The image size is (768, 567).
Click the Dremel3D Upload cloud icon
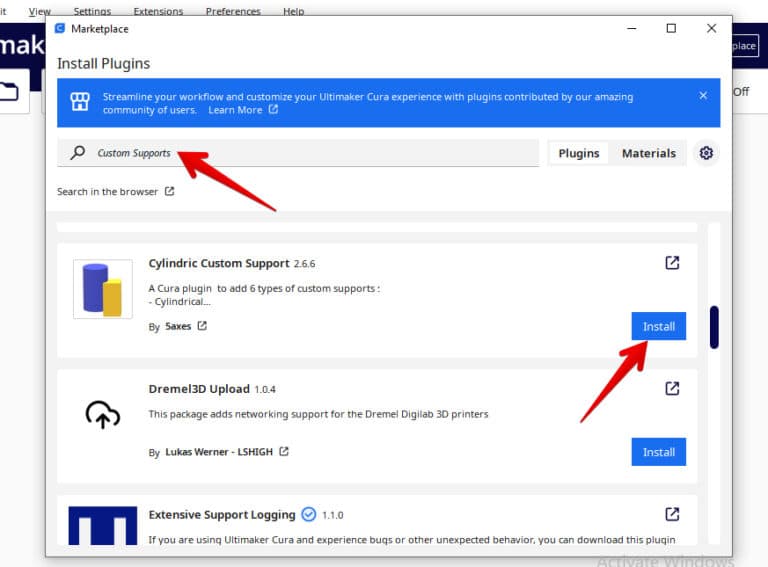(102, 415)
